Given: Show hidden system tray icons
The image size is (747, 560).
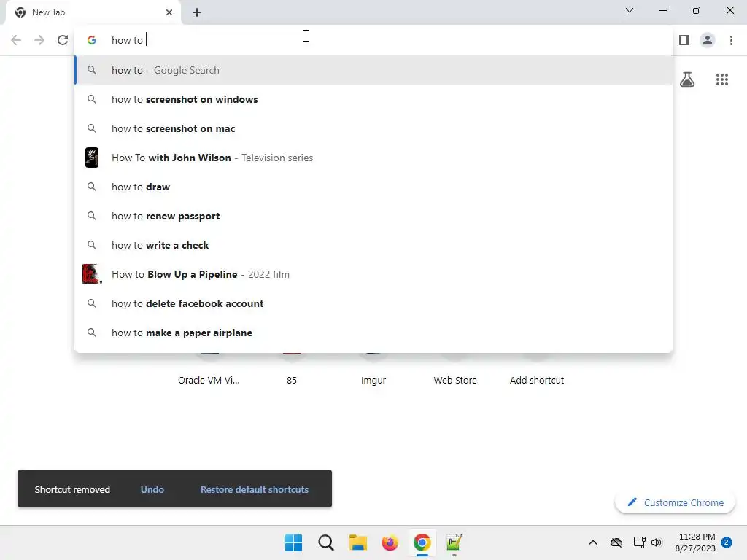Looking at the screenshot, I should point(592,542).
